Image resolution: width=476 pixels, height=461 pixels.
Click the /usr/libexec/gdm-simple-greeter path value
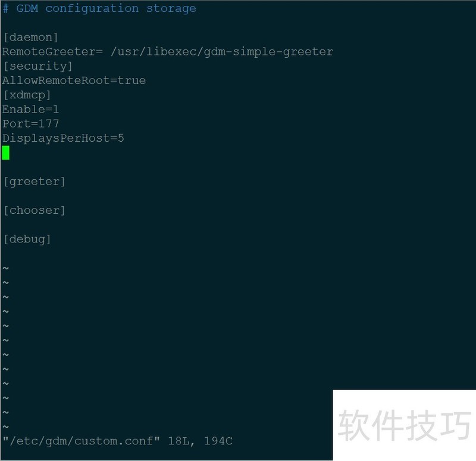point(222,52)
